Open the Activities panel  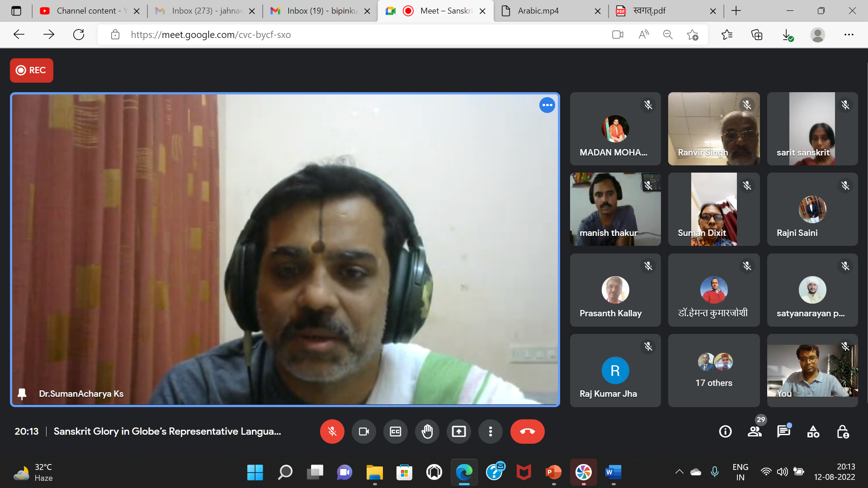[x=813, y=432]
